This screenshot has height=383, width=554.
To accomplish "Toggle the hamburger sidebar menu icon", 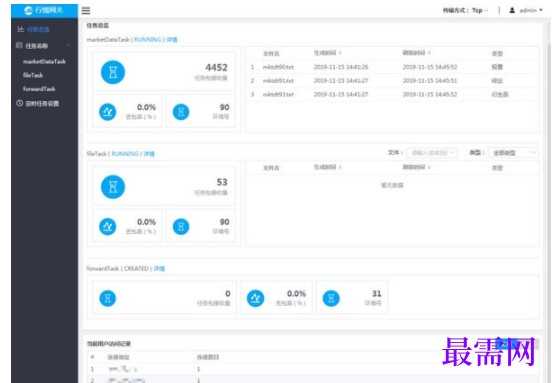I will [x=86, y=11].
